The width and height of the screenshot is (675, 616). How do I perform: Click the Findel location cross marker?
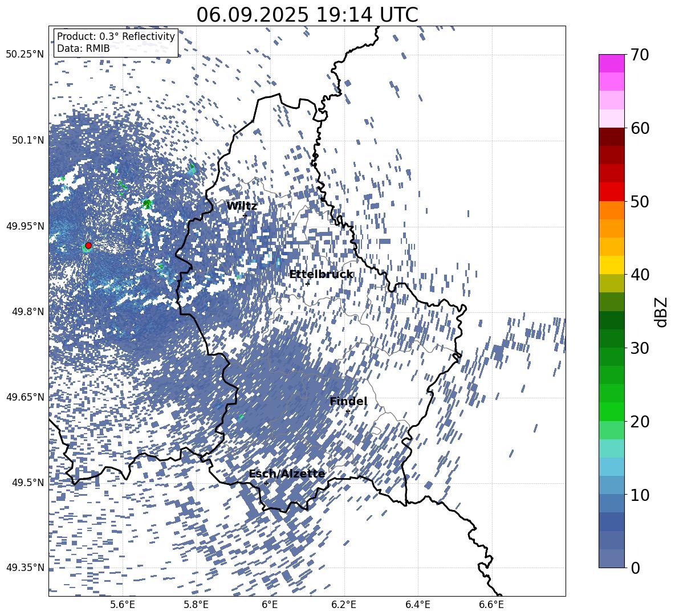[x=348, y=411]
